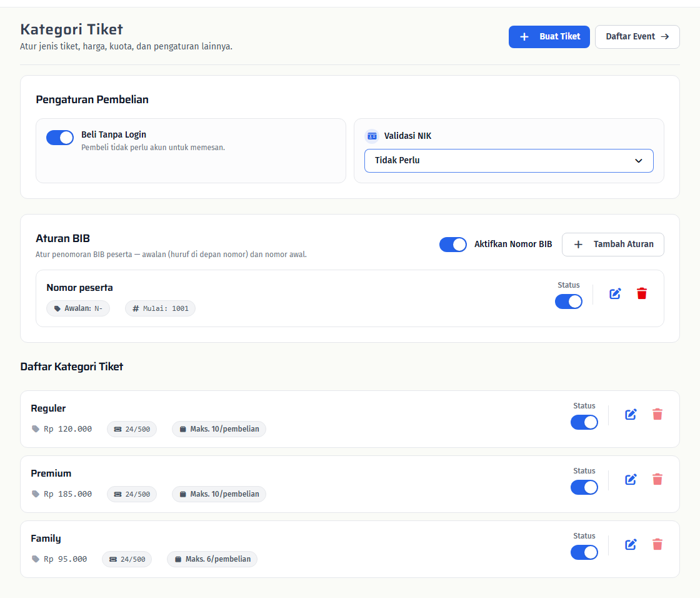Image resolution: width=700 pixels, height=598 pixels.
Task: Open the Validasi NIK dropdown
Action: (509, 161)
